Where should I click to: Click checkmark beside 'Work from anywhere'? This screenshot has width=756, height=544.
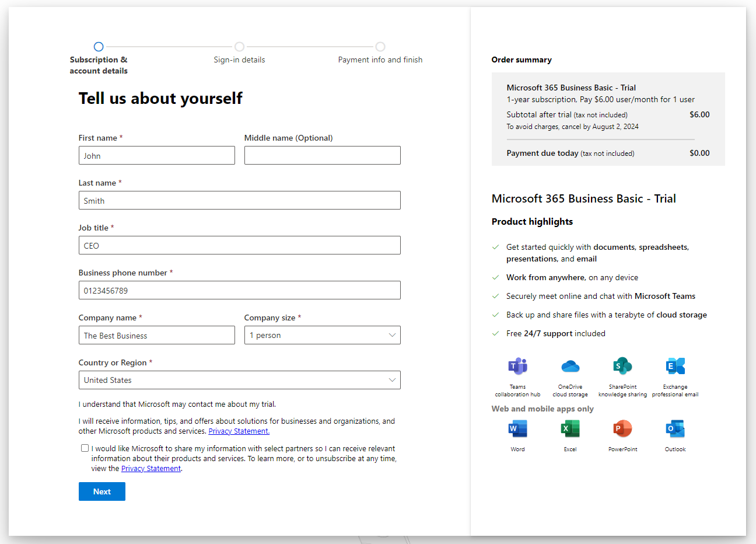495,277
